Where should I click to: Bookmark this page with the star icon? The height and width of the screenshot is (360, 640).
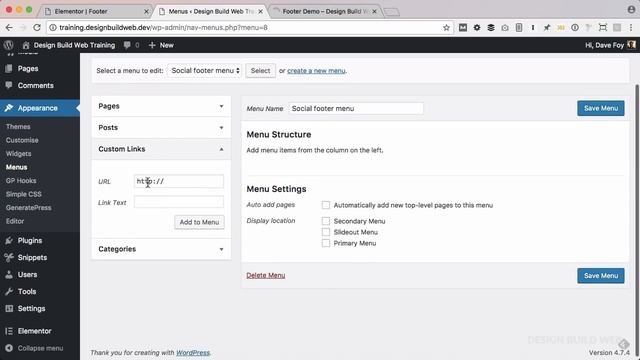446,27
